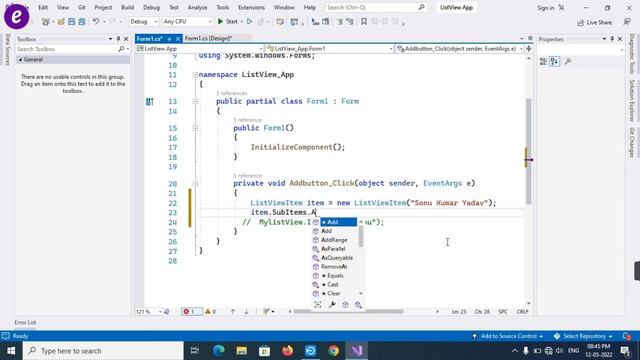Screen dimensions: 640x360
Task: Click the Properties wrench property pages icon
Action: coord(568,62)
